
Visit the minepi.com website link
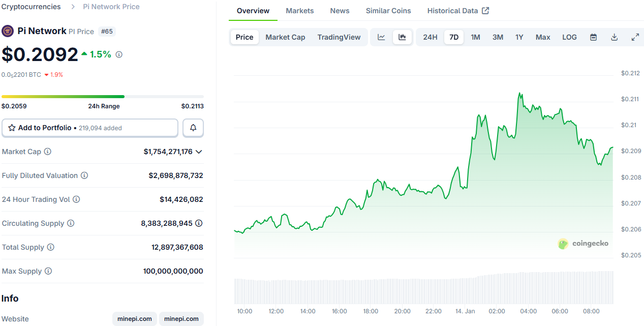134,319
